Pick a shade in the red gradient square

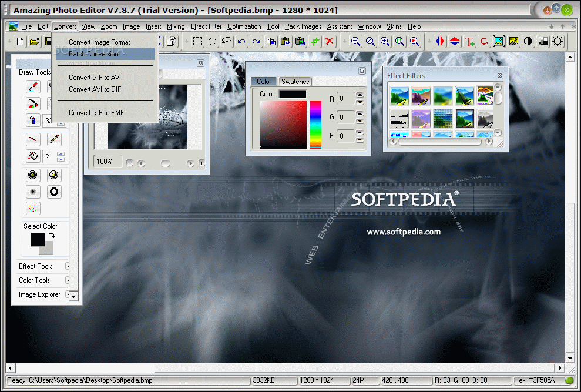283,125
